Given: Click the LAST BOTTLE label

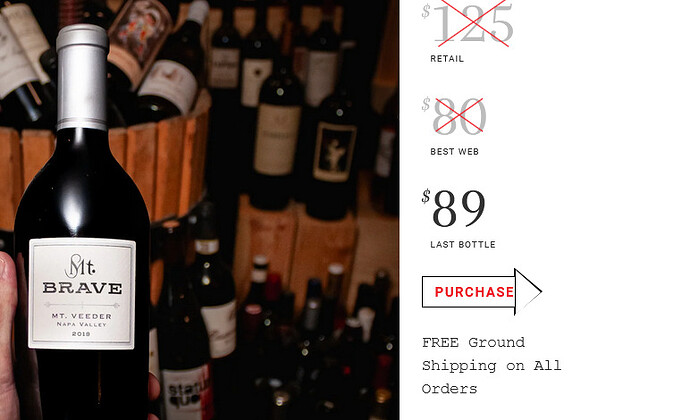Looking at the screenshot, I should click(x=462, y=244).
